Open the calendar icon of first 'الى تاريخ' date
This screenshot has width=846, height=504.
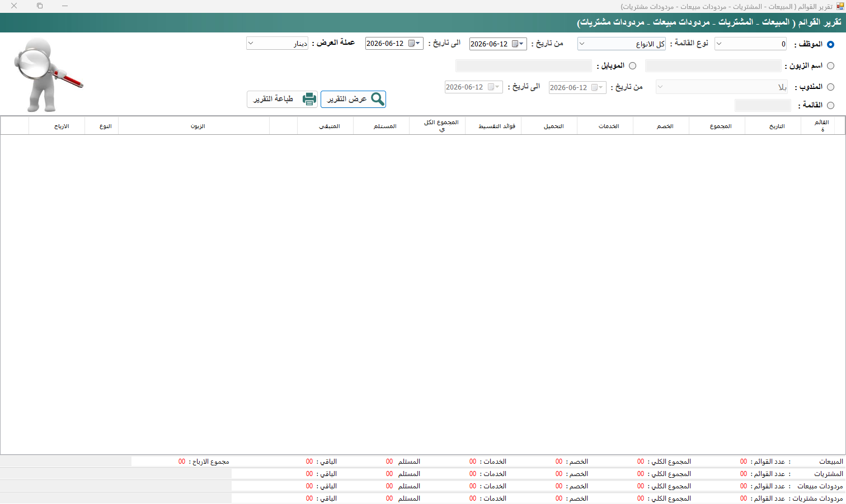[411, 44]
